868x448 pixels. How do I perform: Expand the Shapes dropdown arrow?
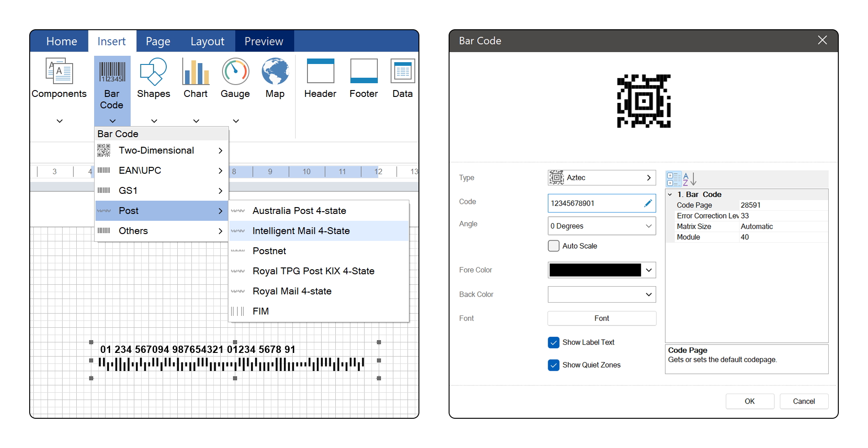(x=154, y=121)
